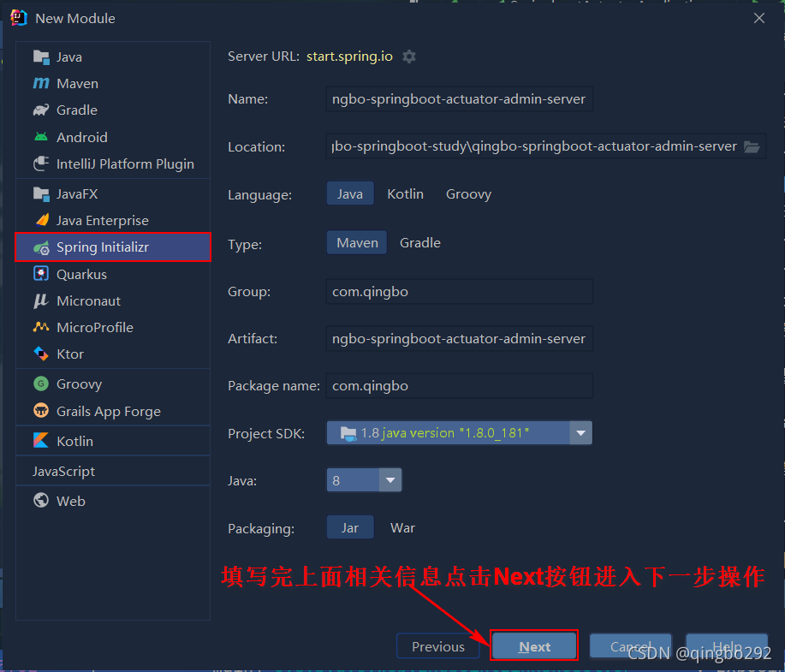Select Maven in the module list

[x=113, y=84]
